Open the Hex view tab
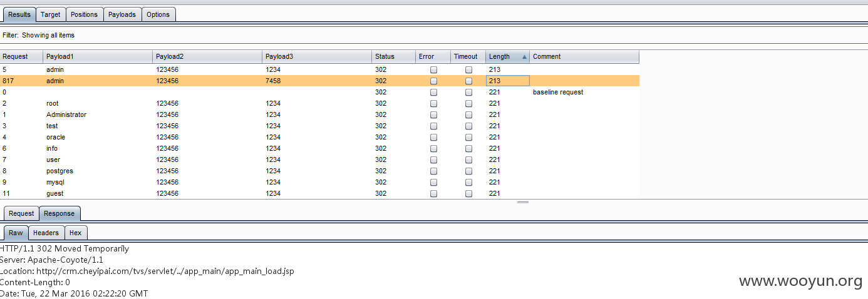Viewport: 868px width, 299px height. 76,233
